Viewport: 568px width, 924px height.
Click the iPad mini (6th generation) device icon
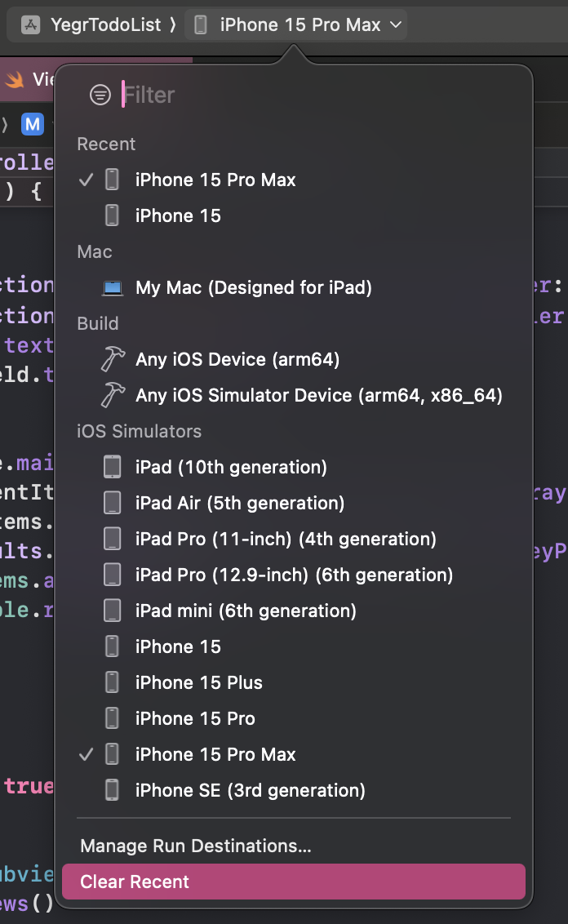(x=112, y=611)
